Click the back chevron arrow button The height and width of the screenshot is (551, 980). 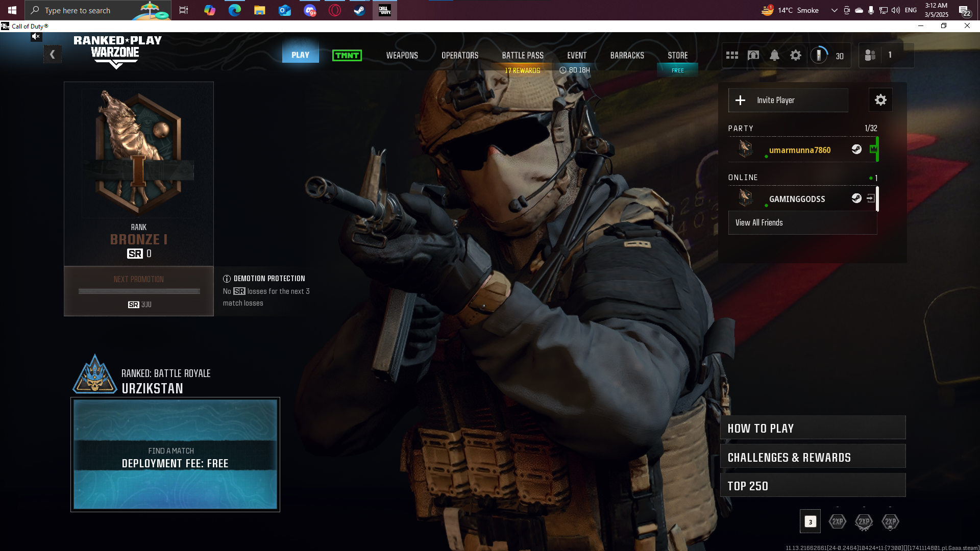tap(52, 54)
